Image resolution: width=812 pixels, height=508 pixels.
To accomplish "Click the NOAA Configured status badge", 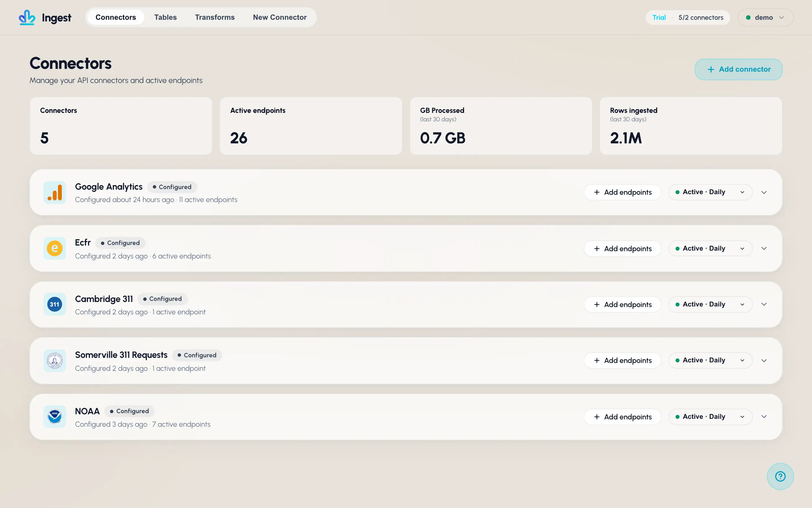I will click(x=129, y=411).
